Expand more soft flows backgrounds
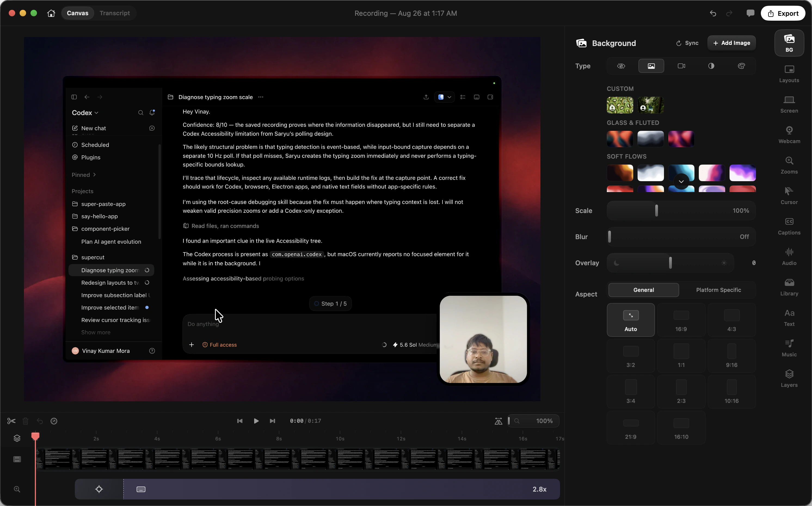 pos(681,181)
